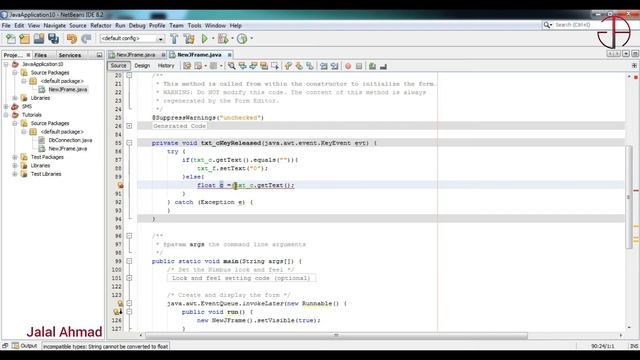Switch to the Services tab
This screenshot has width=640, height=360.
(70, 55)
